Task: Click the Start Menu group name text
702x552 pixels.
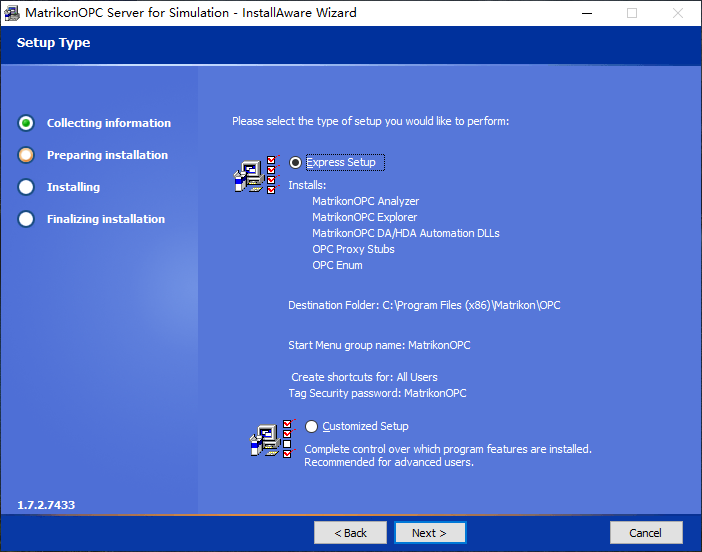Action: 379,345
